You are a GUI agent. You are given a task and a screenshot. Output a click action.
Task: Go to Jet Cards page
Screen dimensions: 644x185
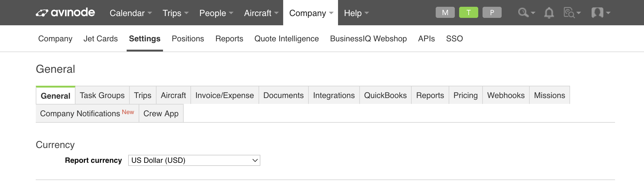click(100, 39)
